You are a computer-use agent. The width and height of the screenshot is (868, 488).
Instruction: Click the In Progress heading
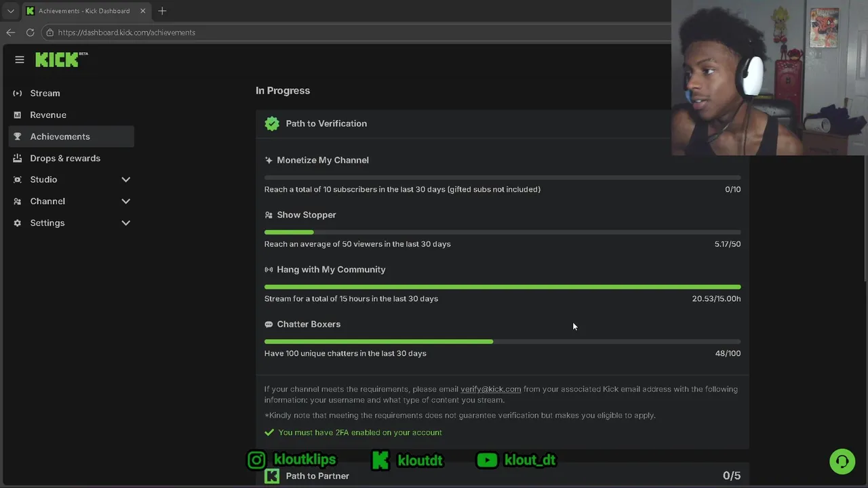point(283,91)
